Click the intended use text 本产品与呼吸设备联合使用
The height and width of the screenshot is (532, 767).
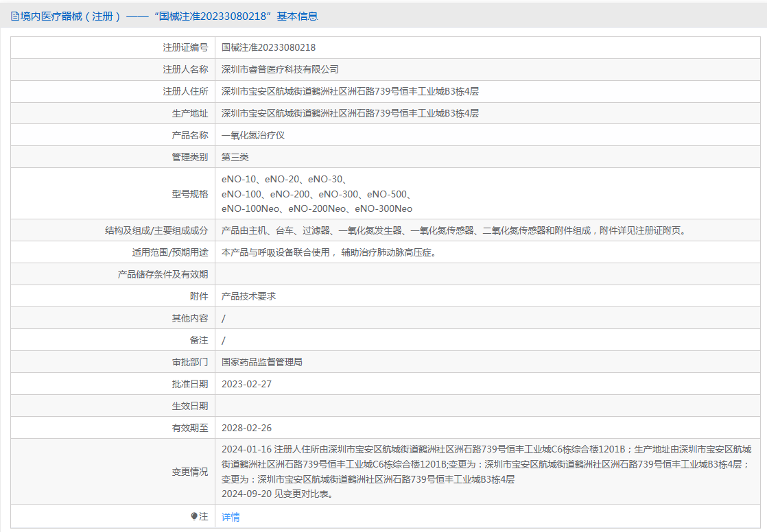[329, 252]
